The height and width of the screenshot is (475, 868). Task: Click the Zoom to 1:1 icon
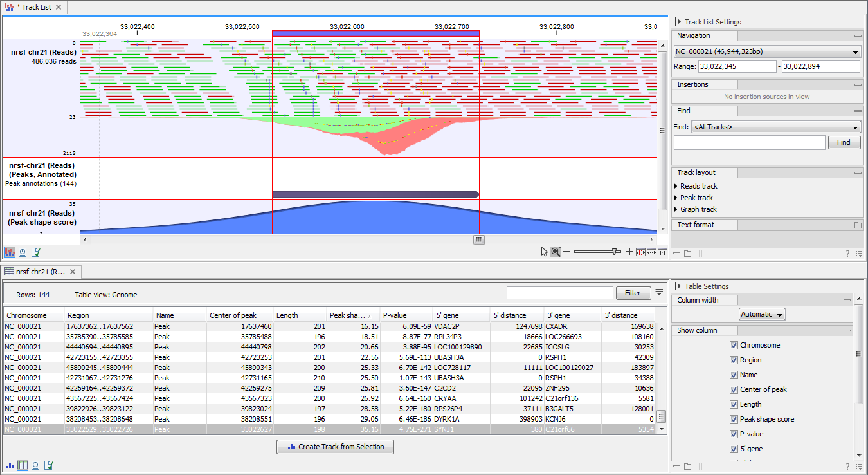662,252
